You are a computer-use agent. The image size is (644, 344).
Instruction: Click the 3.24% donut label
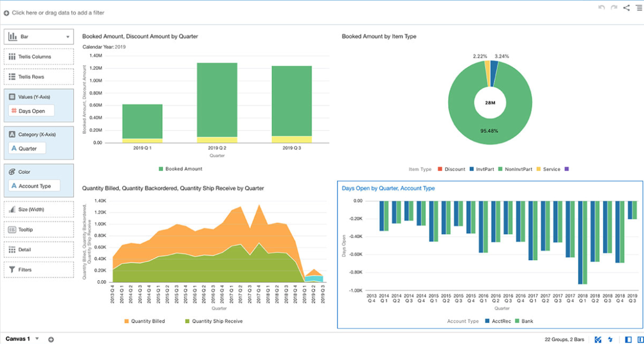[x=502, y=56]
